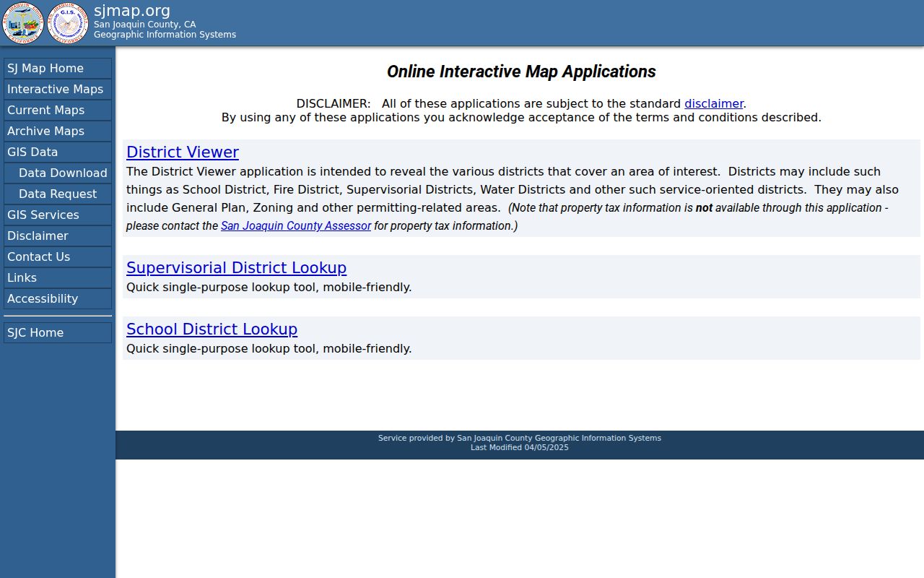Select GIS Data menu entry
The width and height of the screenshot is (924, 578).
click(58, 152)
